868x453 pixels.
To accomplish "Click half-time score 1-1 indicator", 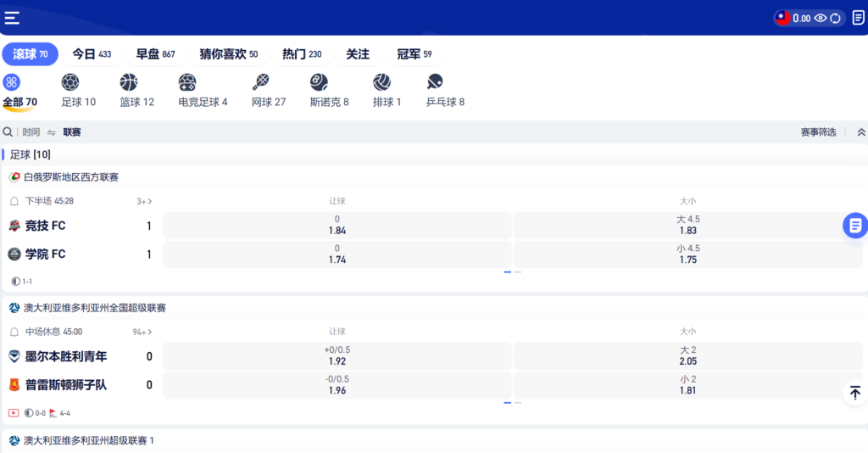I will (21, 282).
